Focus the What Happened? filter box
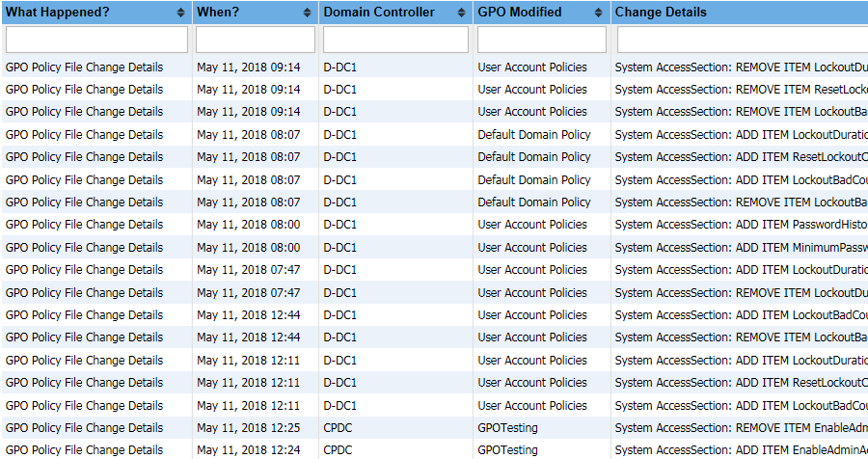This screenshot has height=459, width=868. pos(96,40)
